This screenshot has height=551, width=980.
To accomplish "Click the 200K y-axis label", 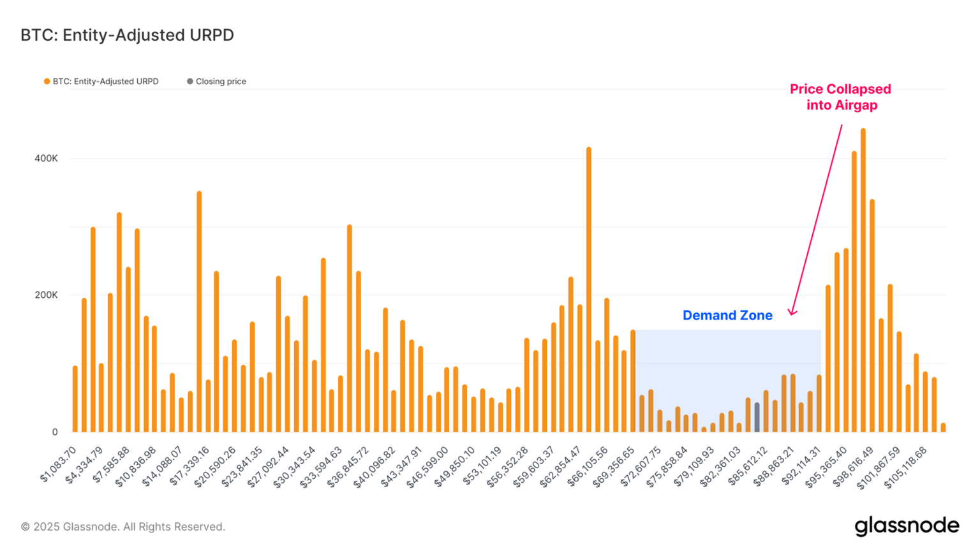I will [46, 295].
